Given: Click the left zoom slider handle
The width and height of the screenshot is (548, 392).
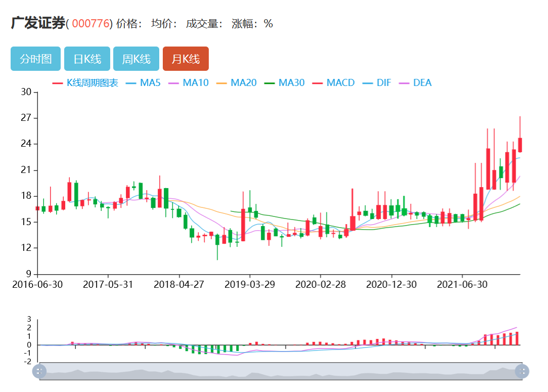Looking at the screenshot, I should [x=39, y=371].
